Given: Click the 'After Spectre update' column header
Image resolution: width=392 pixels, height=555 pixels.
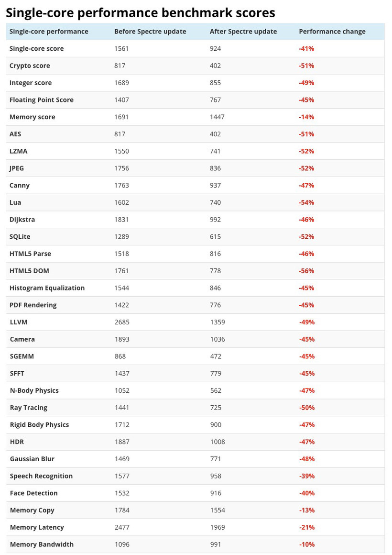Looking at the screenshot, I should tap(243, 32).
